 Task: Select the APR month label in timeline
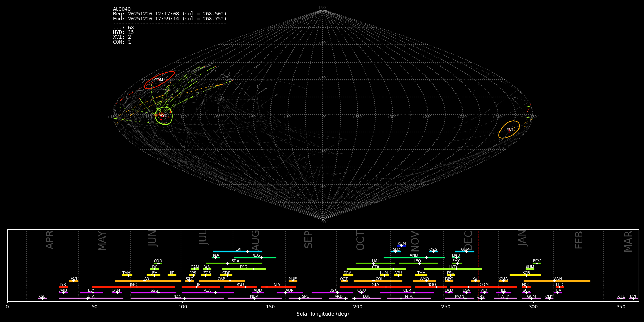pos(50,240)
